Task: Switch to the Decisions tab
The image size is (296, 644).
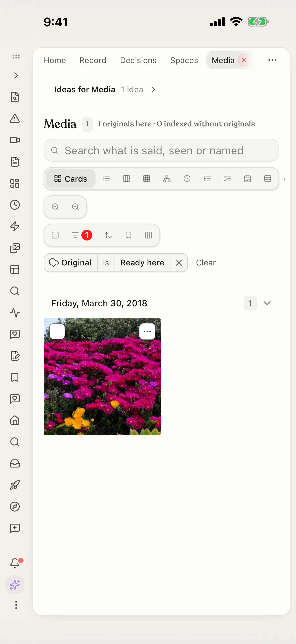Action: 138,60
